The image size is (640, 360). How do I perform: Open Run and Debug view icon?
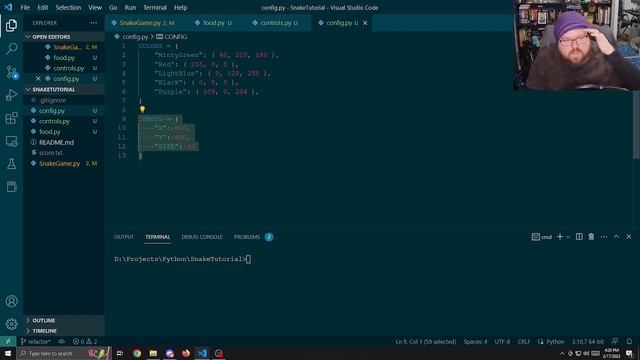point(11,95)
